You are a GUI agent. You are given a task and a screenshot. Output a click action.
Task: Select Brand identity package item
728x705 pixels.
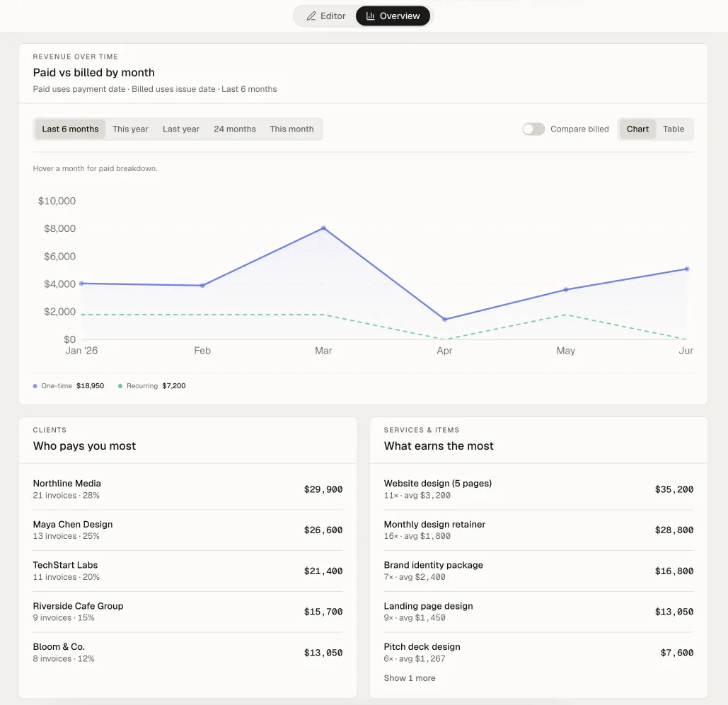click(538, 571)
